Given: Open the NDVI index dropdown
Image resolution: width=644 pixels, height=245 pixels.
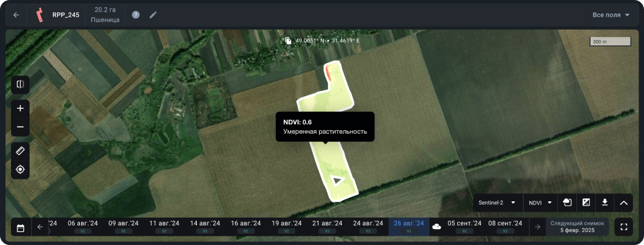Looking at the screenshot, I should click(x=540, y=203).
